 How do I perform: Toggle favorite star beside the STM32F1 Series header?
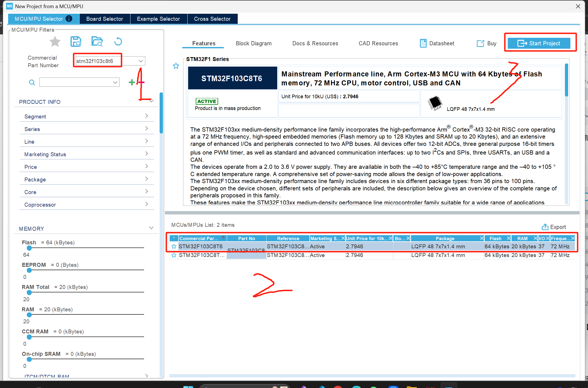coord(176,66)
